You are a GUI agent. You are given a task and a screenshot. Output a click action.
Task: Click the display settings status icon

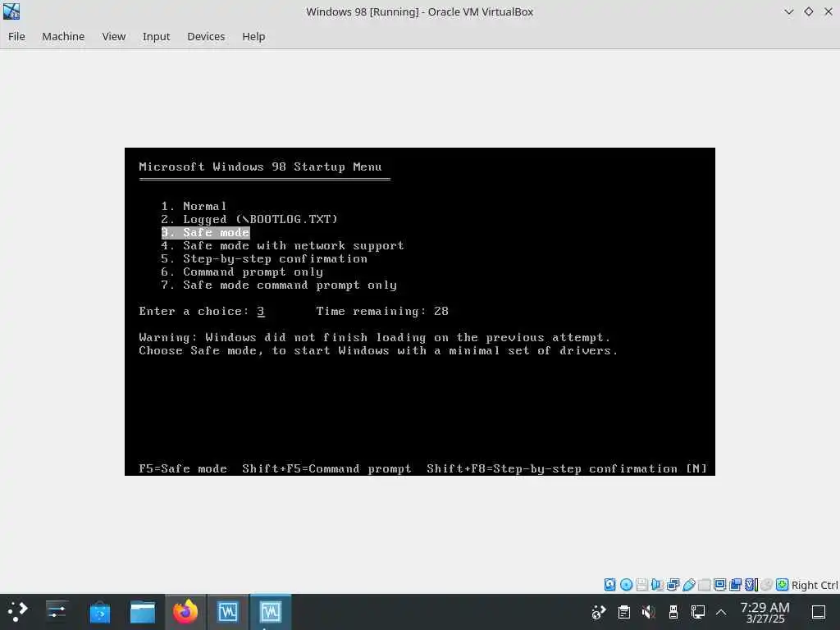[x=719, y=584]
